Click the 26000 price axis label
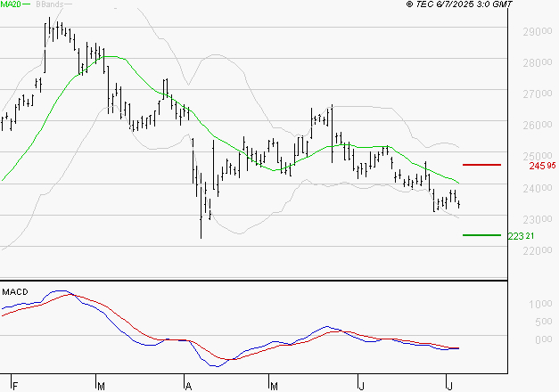Screen dimensions: 559x392 [x=538, y=125]
